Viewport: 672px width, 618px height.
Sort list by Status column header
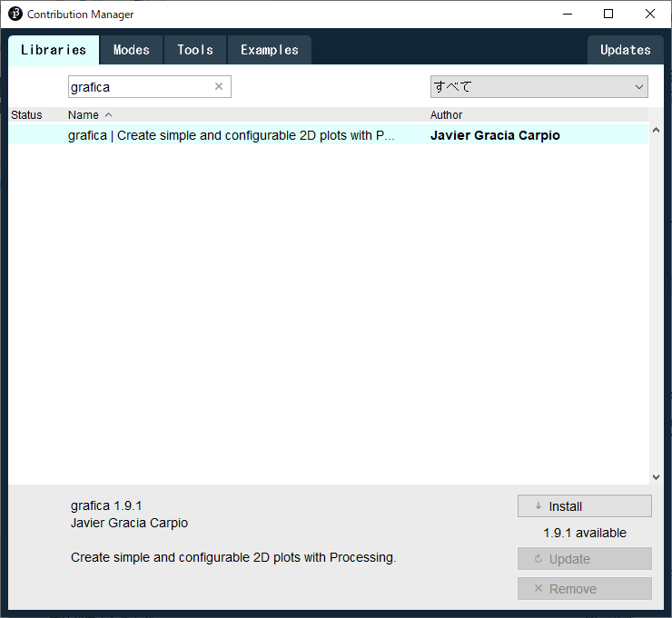(x=26, y=115)
